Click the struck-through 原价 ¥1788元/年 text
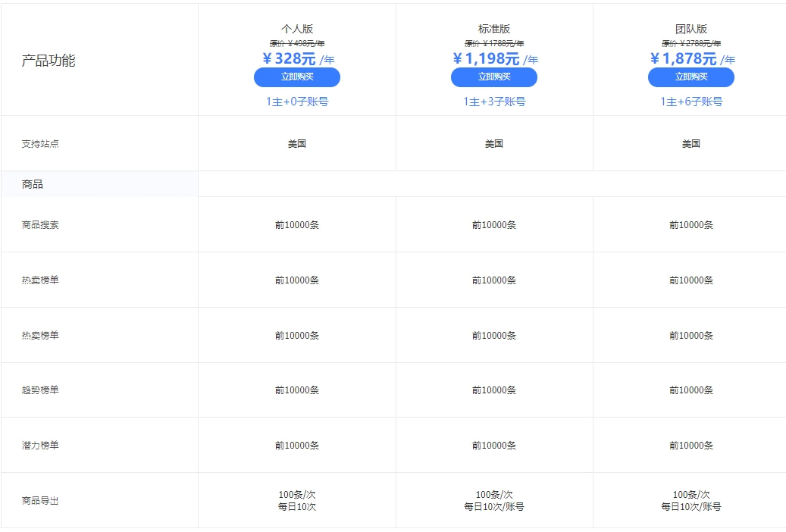 [x=493, y=43]
